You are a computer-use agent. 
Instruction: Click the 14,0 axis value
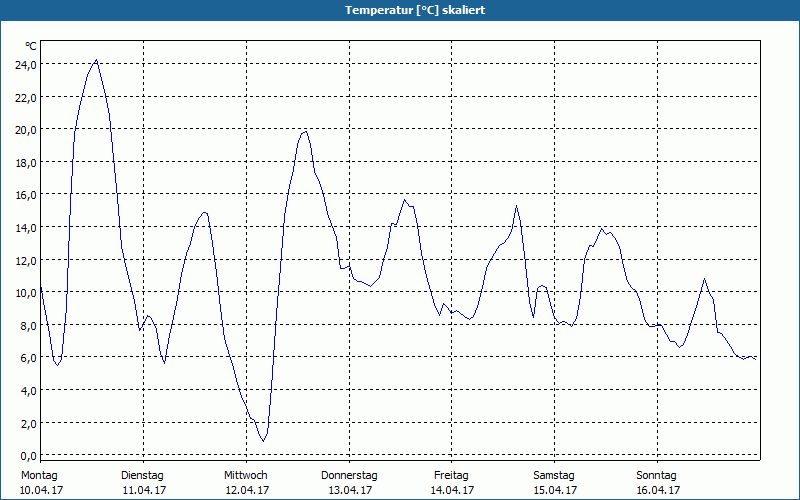pos(26,228)
